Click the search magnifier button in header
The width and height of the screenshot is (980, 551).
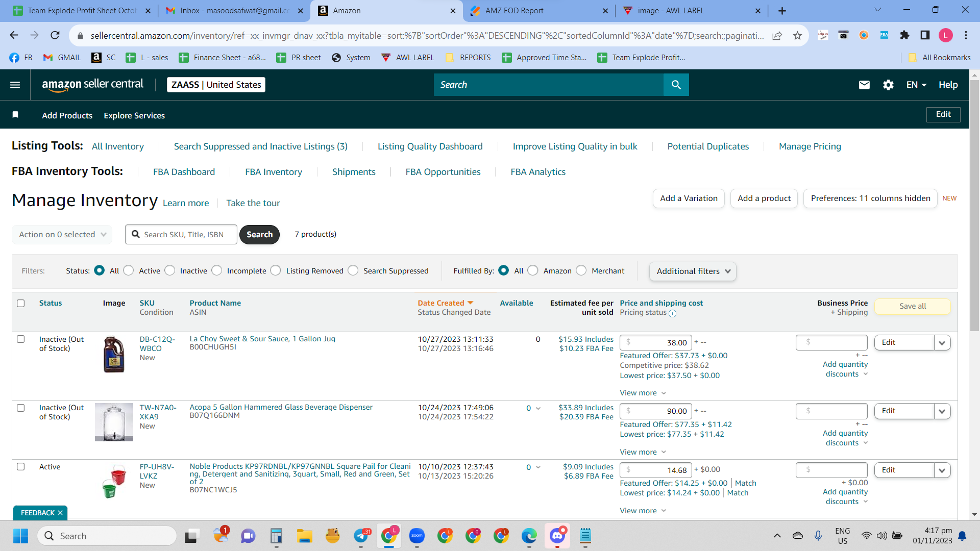click(676, 85)
